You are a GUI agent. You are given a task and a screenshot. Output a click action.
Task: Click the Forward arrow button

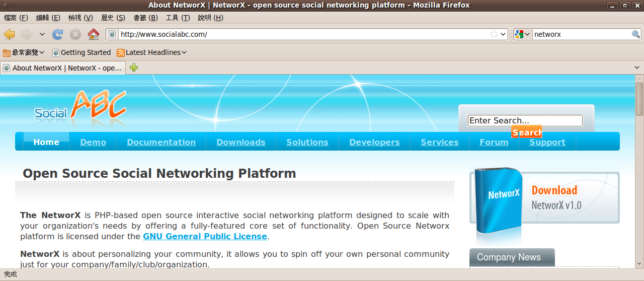point(27,34)
